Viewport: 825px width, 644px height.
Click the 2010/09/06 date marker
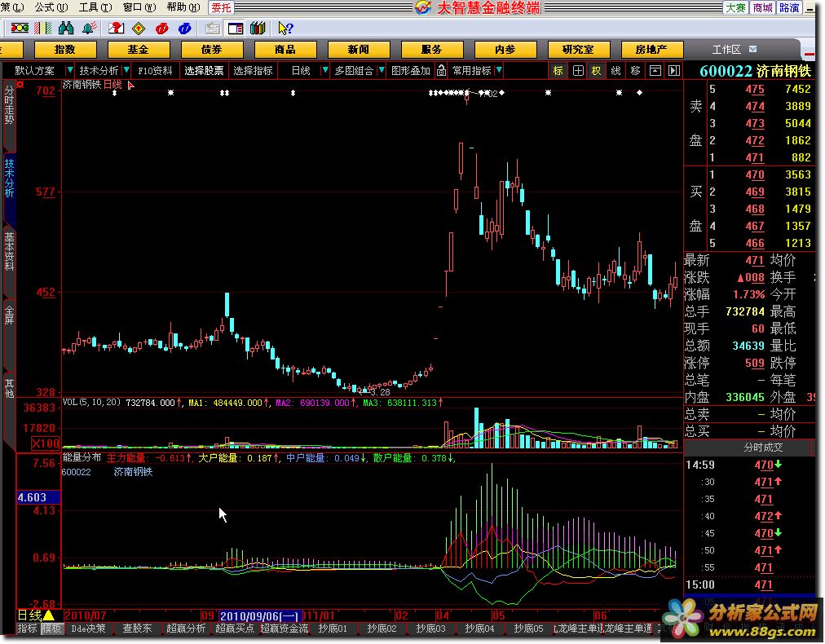260,615
